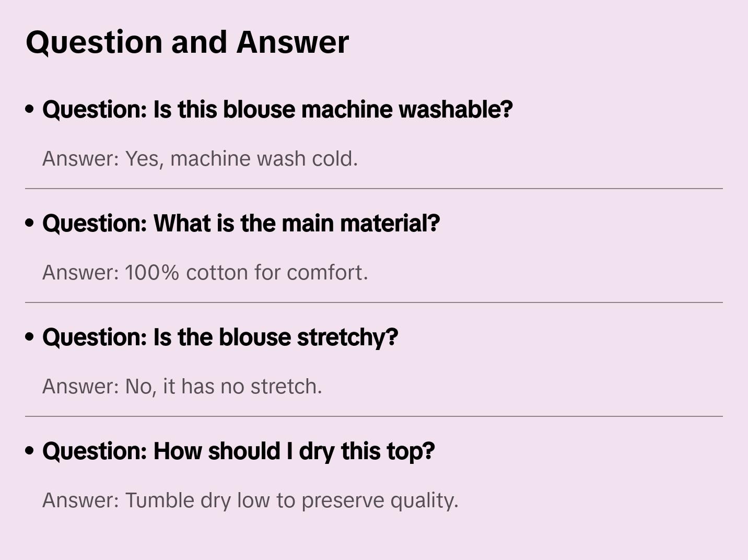Click the word 'washable?' in first question
Screen dimensions: 748x560
point(456,110)
